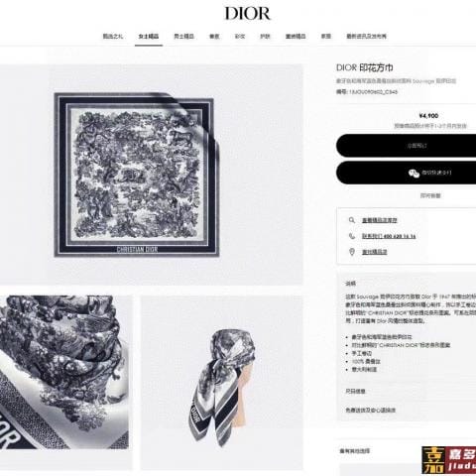Expand the size information section

point(355,391)
